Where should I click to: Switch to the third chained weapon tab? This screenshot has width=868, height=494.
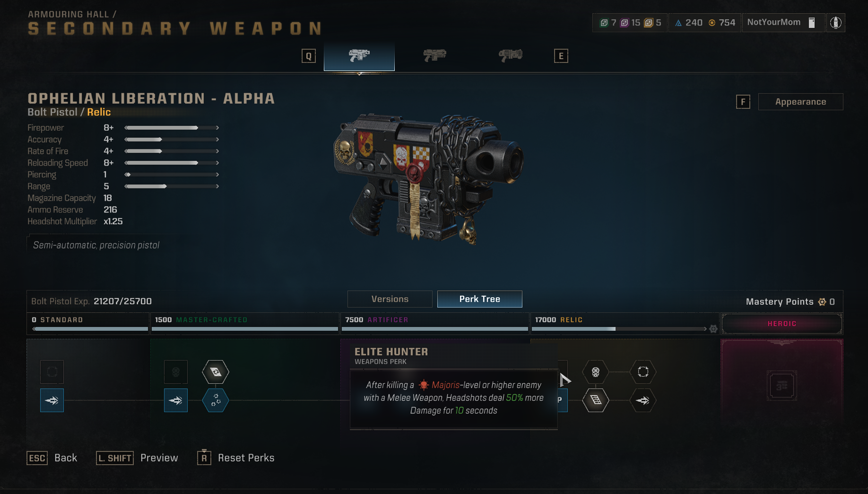[x=511, y=56]
